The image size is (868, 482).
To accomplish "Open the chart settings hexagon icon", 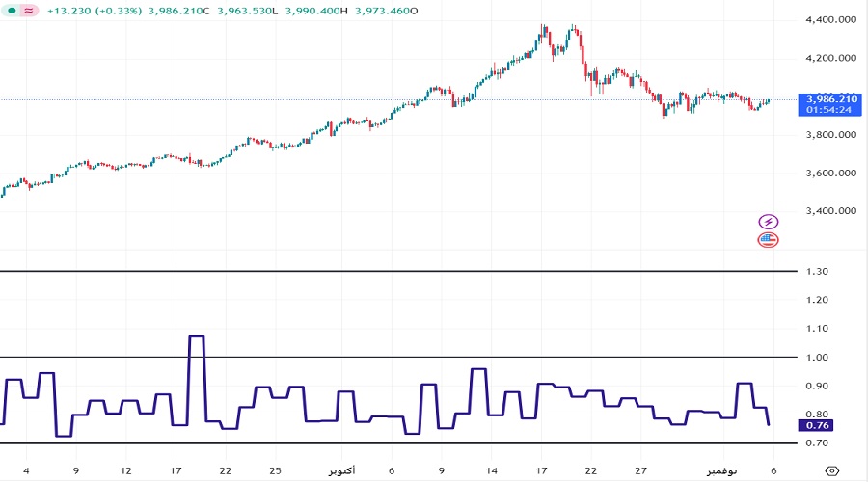I will [832, 469].
